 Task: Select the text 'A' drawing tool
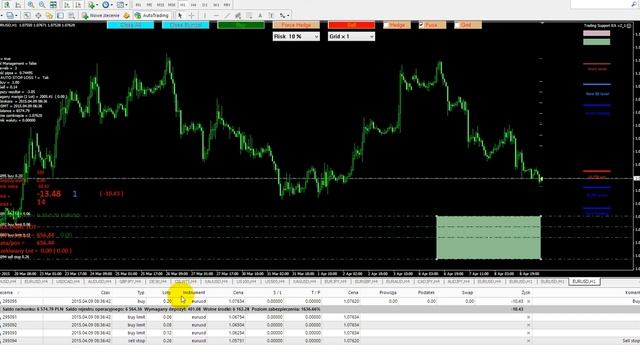pyautogui.click(x=260, y=16)
